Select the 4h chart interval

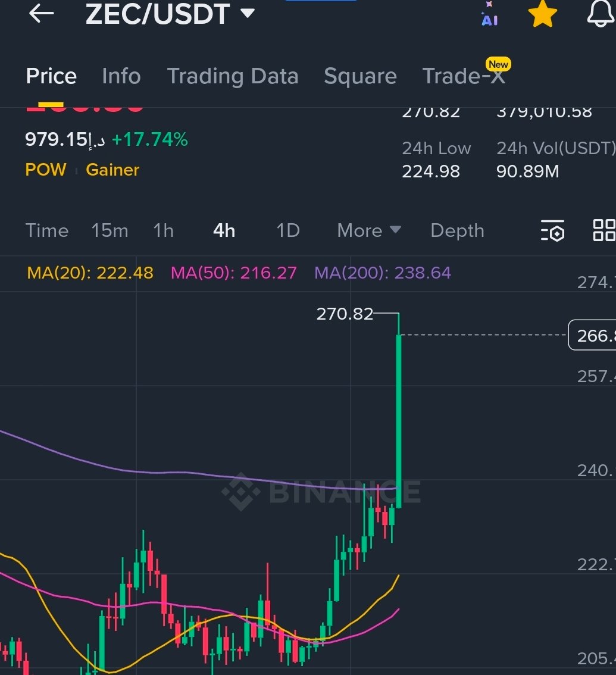point(224,231)
